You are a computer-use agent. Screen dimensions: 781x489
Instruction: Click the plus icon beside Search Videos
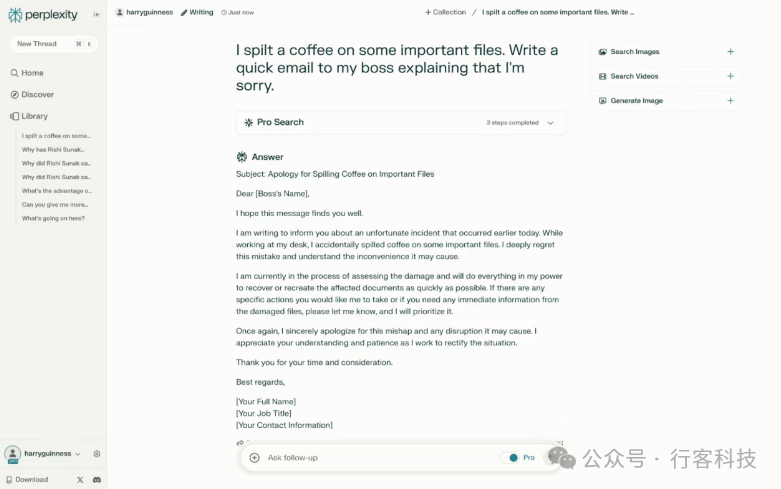point(730,76)
